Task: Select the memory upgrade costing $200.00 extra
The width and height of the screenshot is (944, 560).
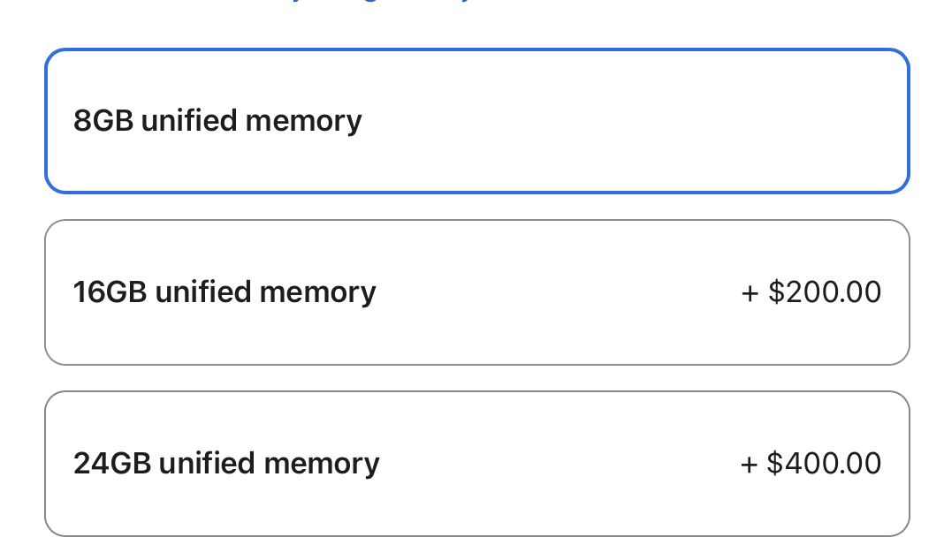Action: 476,291
